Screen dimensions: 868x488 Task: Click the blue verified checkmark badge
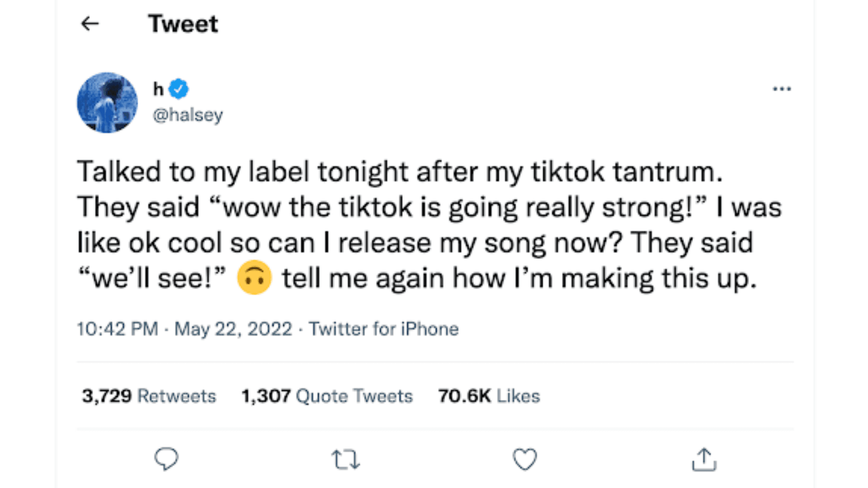tap(178, 89)
